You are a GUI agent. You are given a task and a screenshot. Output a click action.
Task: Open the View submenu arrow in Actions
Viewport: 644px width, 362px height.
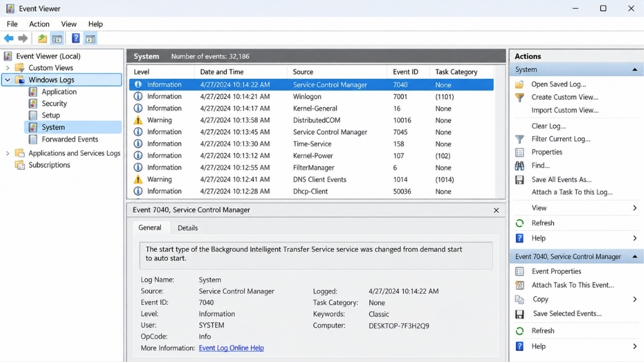pos(635,208)
